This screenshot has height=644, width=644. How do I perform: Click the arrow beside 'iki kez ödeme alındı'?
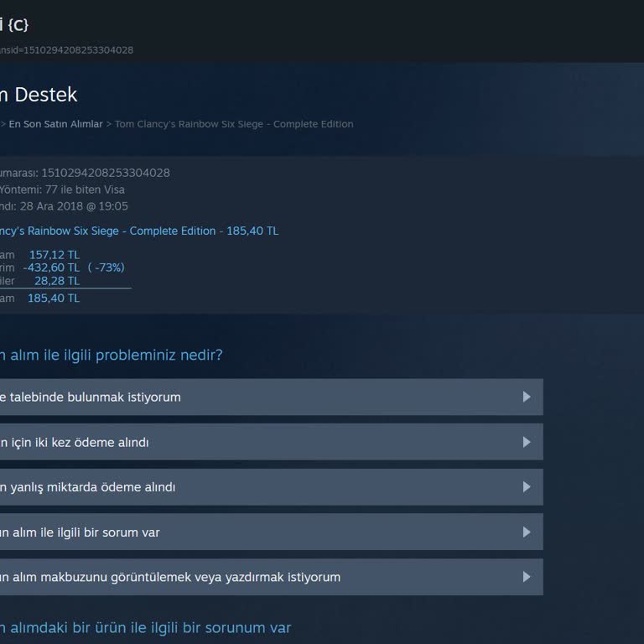[x=527, y=442]
